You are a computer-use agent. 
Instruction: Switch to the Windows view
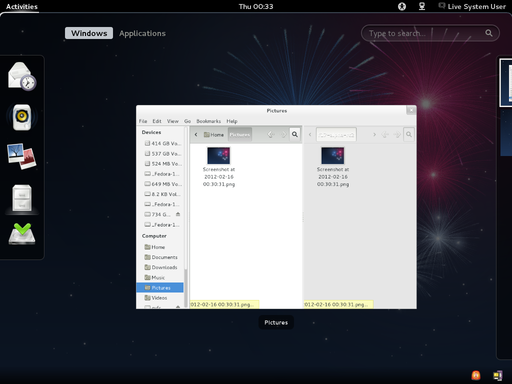[x=89, y=33]
